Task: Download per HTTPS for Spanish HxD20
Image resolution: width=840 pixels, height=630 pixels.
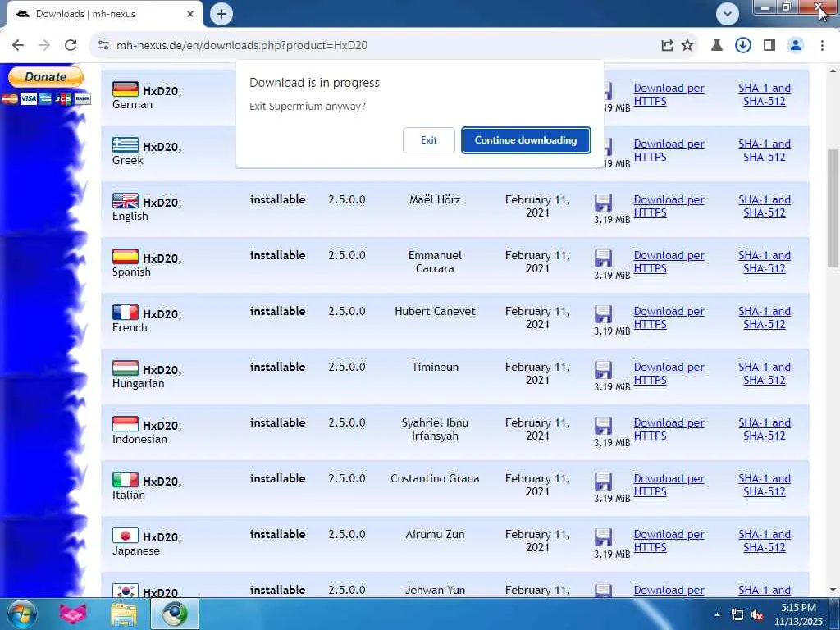Action: click(x=669, y=262)
